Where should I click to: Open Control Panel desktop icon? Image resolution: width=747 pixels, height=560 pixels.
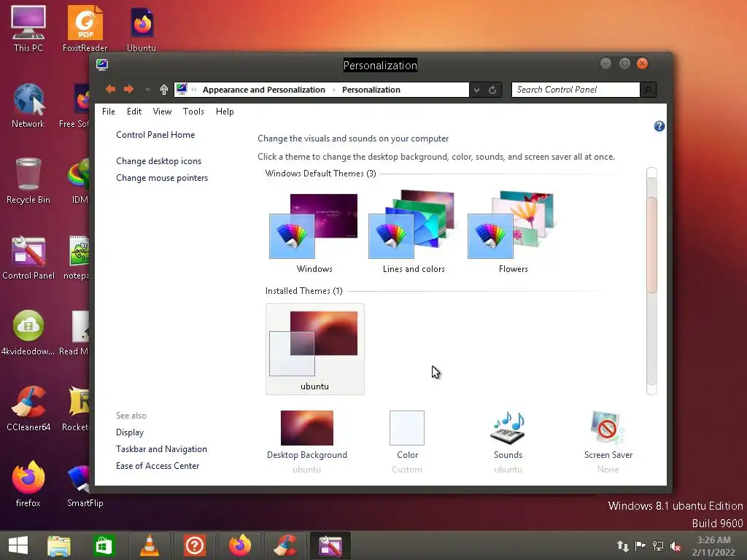[28, 257]
